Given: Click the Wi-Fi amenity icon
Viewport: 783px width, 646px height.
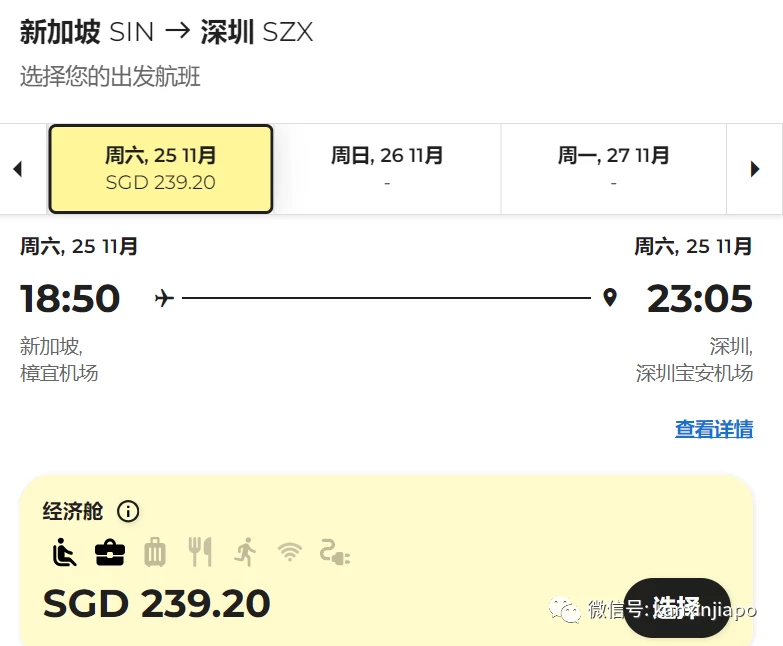Looking at the screenshot, I should 290,553.
